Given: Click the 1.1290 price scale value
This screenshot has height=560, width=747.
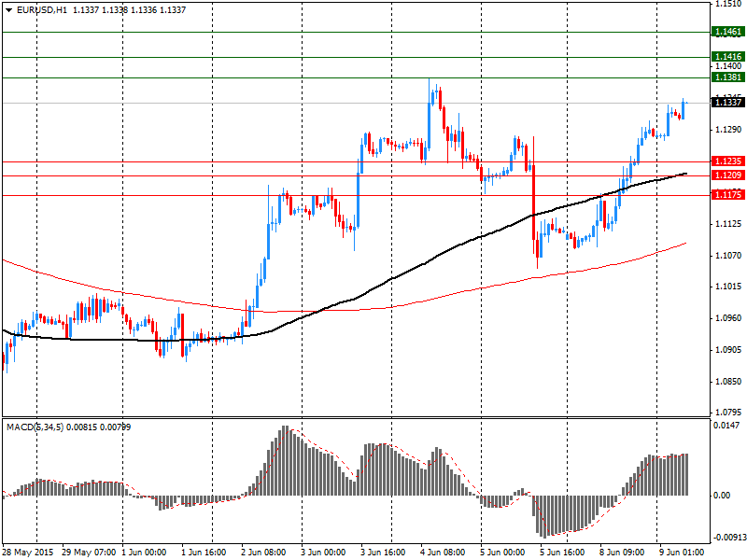Looking at the screenshot, I should pyautogui.click(x=728, y=130).
